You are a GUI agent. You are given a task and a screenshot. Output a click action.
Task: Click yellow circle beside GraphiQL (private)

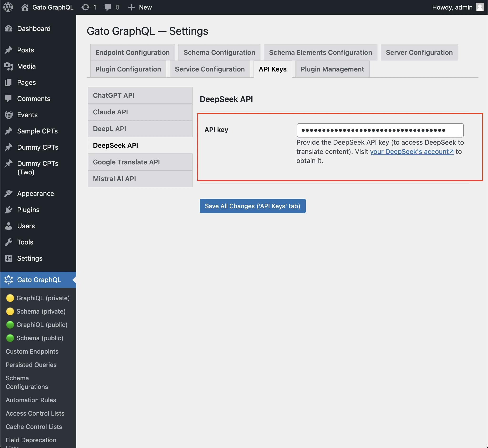pyautogui.click(x=10, y=298)
